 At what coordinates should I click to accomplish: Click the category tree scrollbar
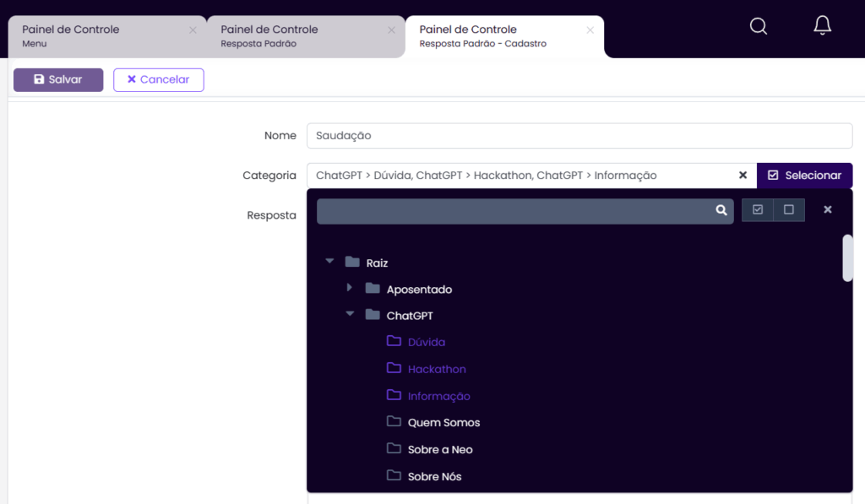[847, 258]
